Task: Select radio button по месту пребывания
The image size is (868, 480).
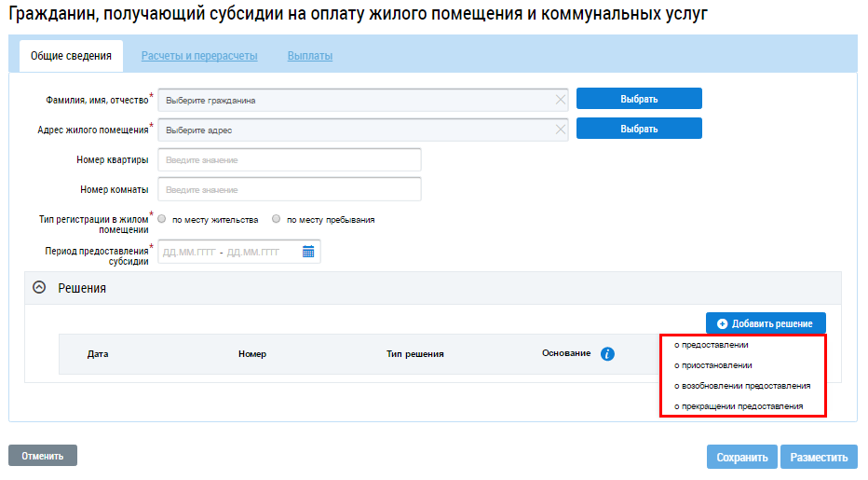Action: pyautogui.click(x=276, y=220)
